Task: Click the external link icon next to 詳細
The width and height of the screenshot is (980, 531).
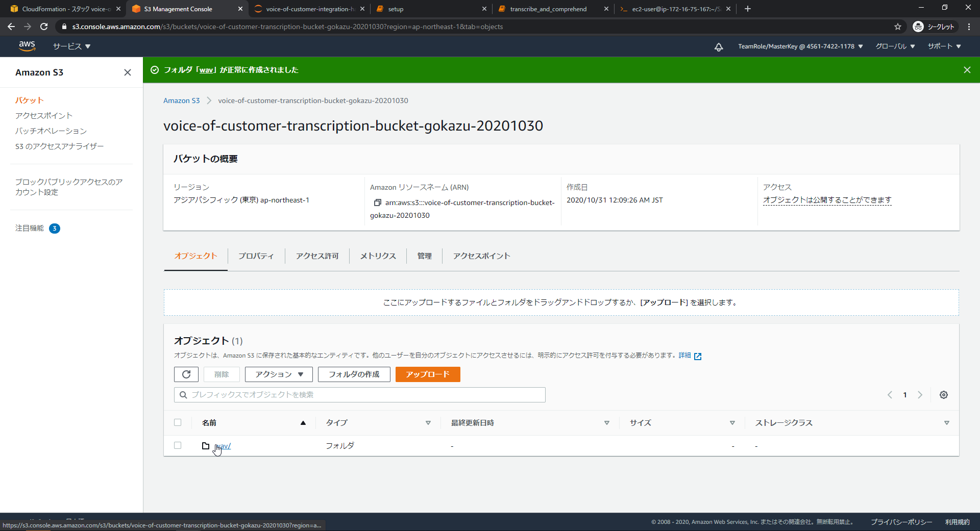Action: pos(698,356)
